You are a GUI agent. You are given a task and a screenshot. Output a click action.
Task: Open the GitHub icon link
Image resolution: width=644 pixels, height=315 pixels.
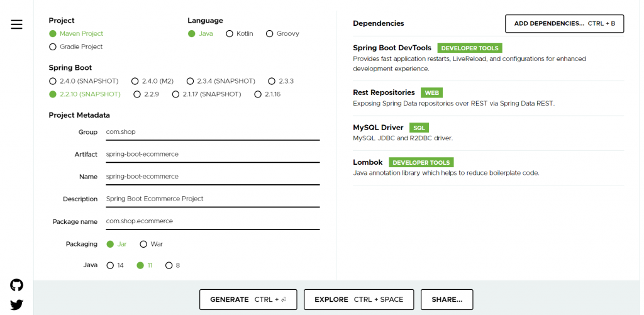(x=16, y=285)
